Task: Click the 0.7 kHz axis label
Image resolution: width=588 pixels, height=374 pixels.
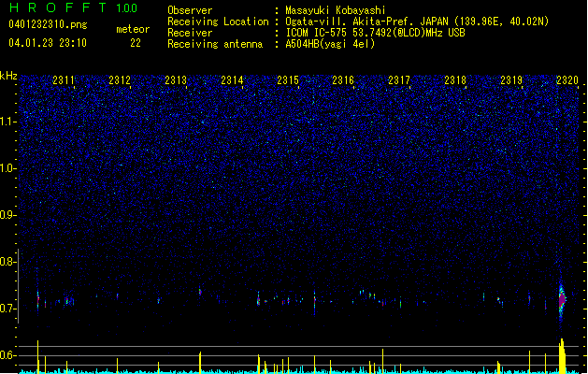Action: click(8, 309)
